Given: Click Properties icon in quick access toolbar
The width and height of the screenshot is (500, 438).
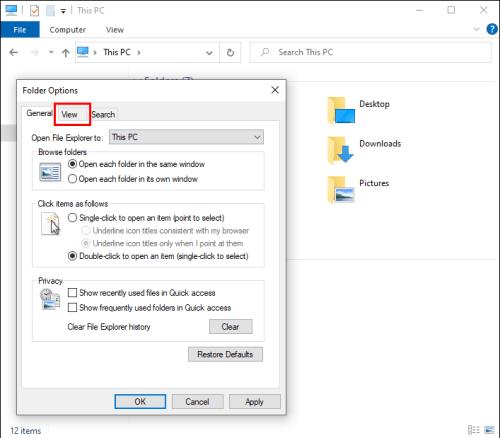Looking at the screenshot, I should tap(34, 11).
